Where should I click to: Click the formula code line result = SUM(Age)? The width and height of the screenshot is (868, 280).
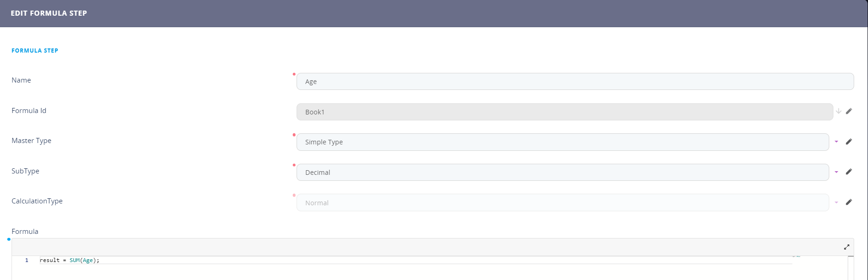70,261
